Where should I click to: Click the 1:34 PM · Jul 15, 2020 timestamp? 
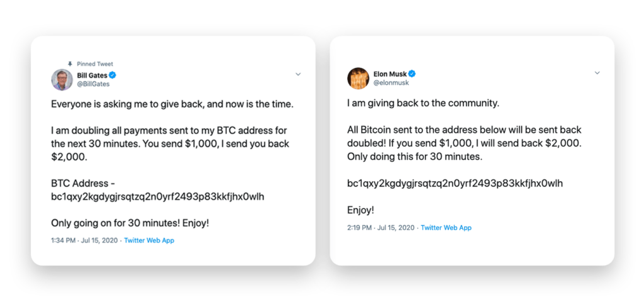pos(85,240)
